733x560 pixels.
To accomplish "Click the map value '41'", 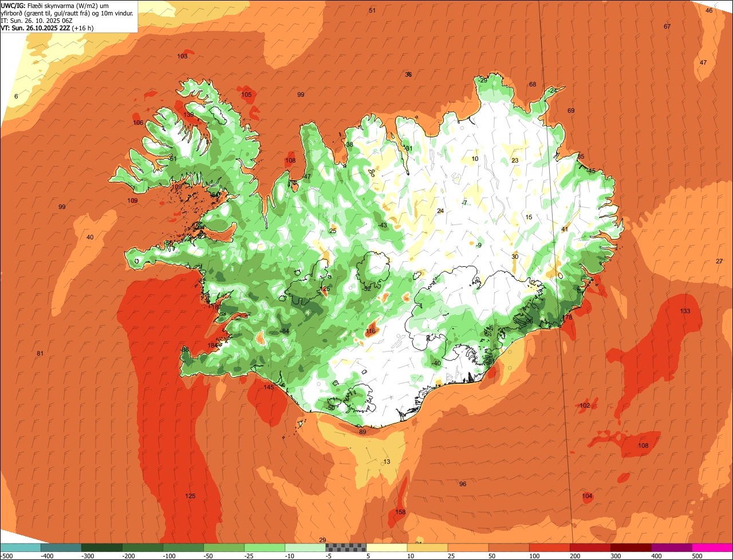I will coord(565,229).
